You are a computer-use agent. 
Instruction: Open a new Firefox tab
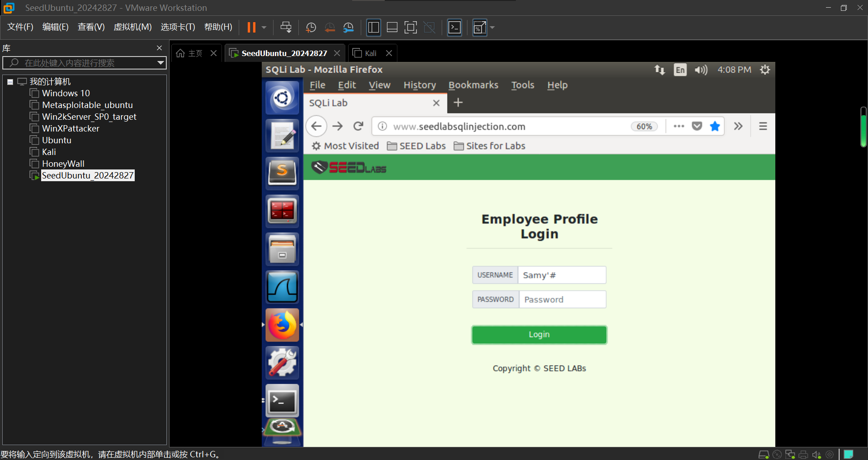(458, 103)
